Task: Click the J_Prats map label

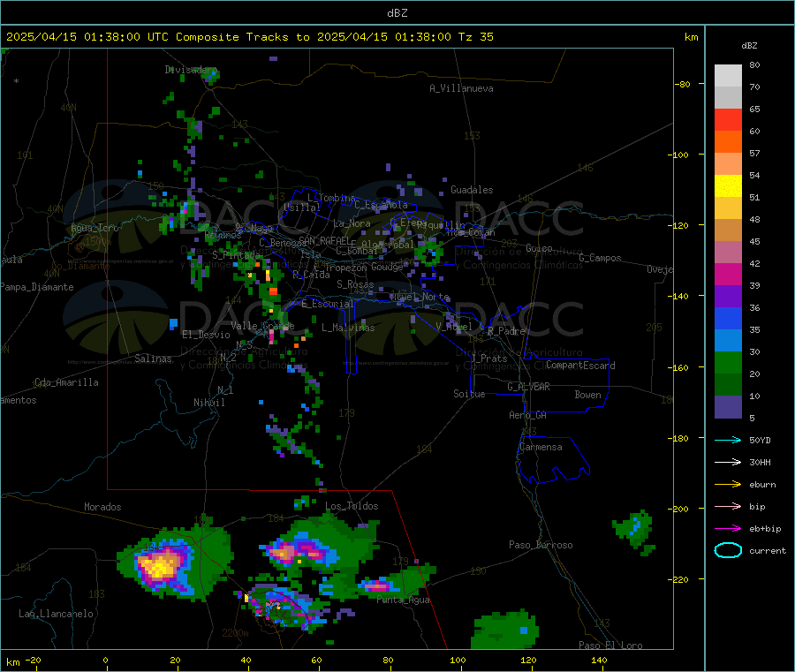Action: tap(488, 359)
